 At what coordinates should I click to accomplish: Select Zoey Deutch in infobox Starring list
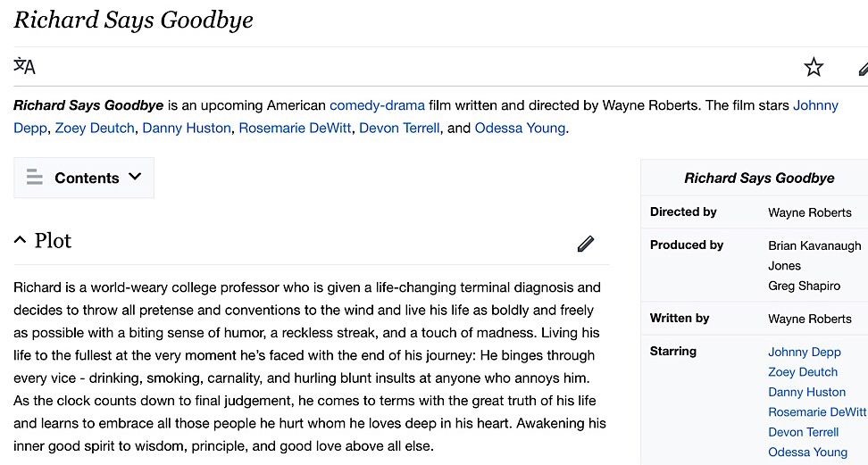803,372
